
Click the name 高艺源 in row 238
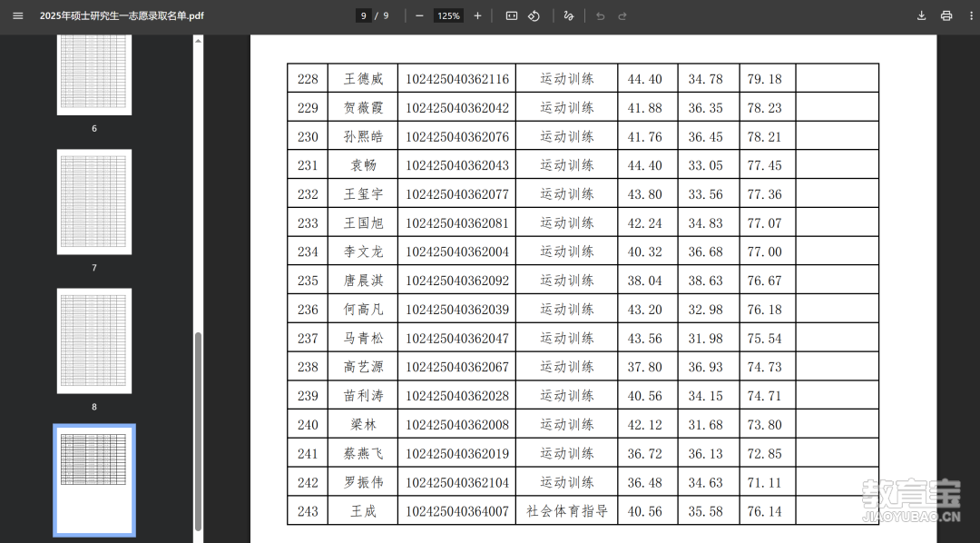[x=363, y=367]
